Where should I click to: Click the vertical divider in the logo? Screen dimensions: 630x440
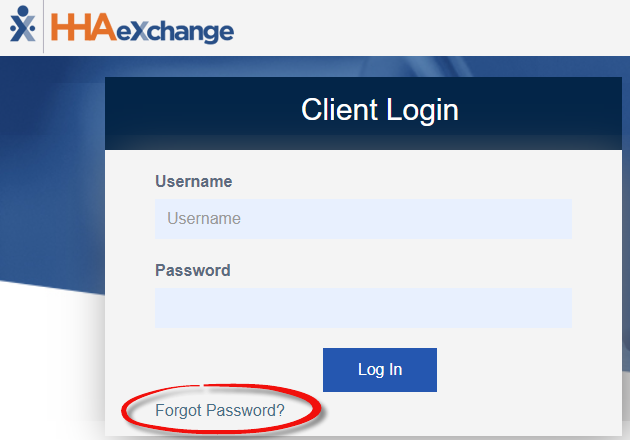point(44,26)
